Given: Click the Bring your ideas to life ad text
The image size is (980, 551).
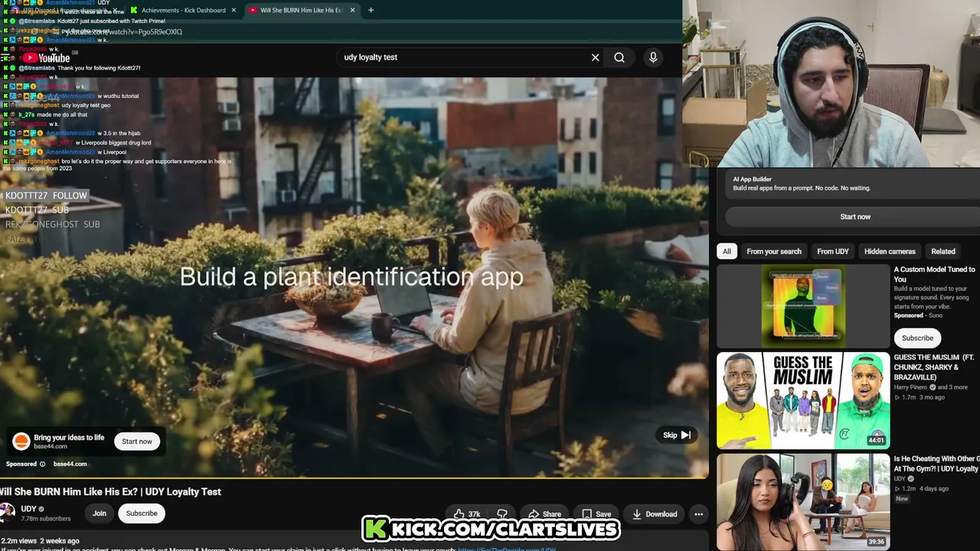Looking at the screenshot, I should coord(69,438).
